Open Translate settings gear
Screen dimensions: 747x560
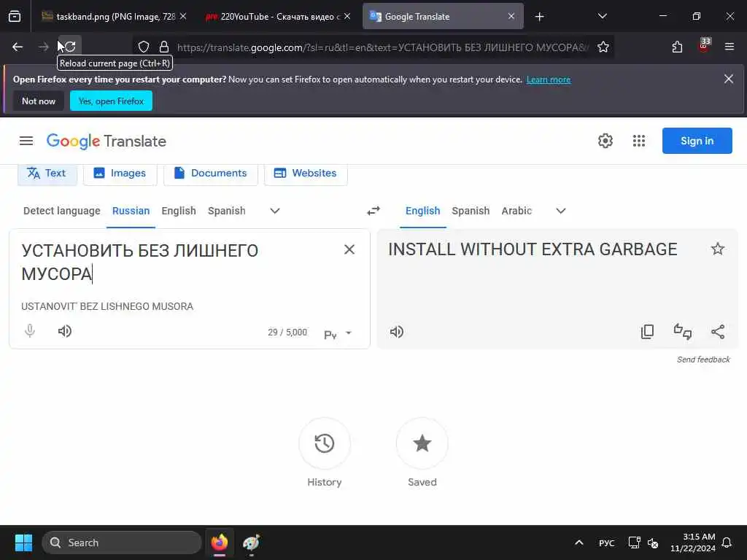605,141
